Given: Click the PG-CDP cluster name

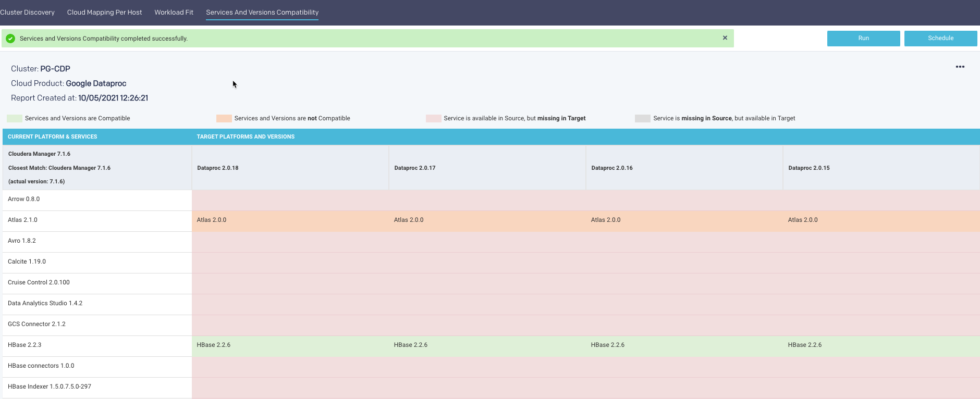Looking at the screenshot, I should point(55,69).
